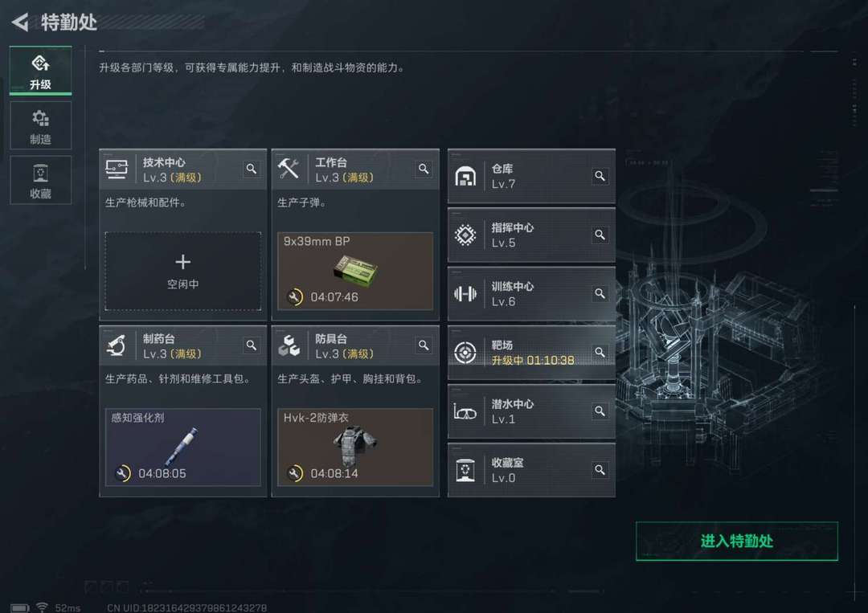This screenshot has height=613, width=868.
Task: Inspect the 仓库 Lv.7 magnifier icon
Action: coord(600,176)
